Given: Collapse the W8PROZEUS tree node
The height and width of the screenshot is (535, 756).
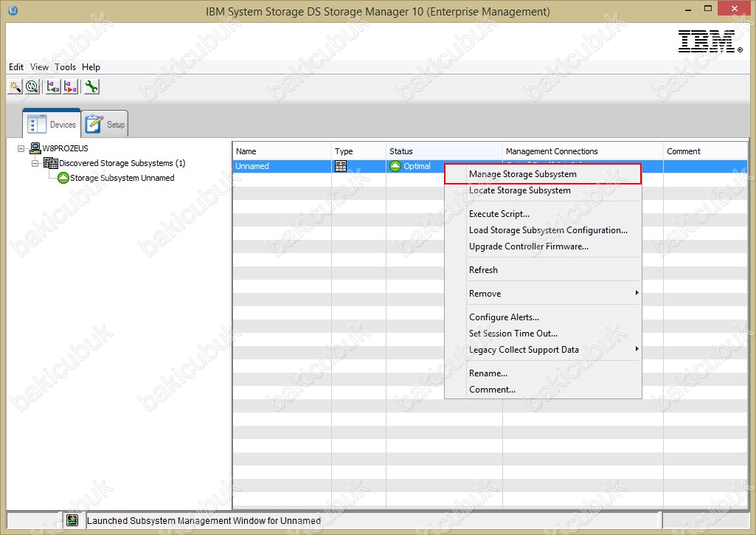Looking at the screenshot, I should (x=21, y=148).
